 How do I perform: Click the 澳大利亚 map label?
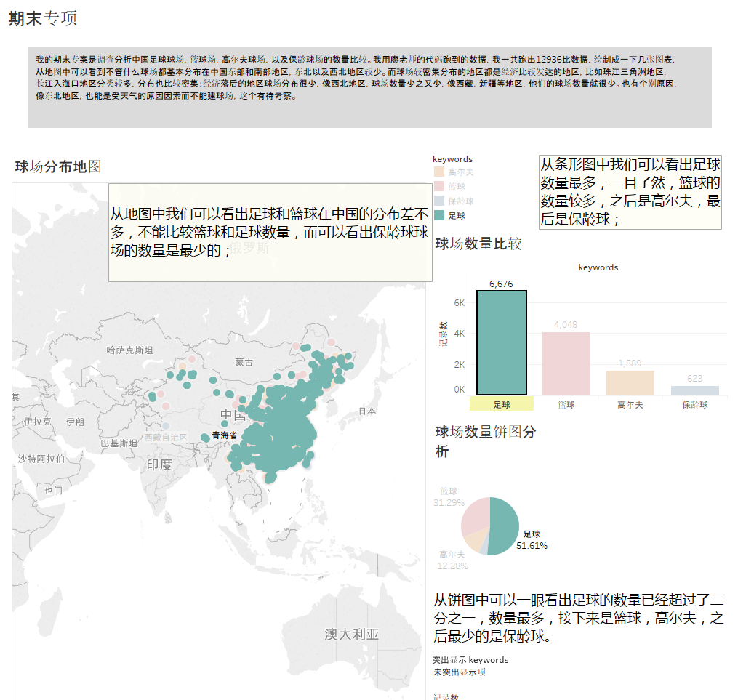(x=352, y=634)
